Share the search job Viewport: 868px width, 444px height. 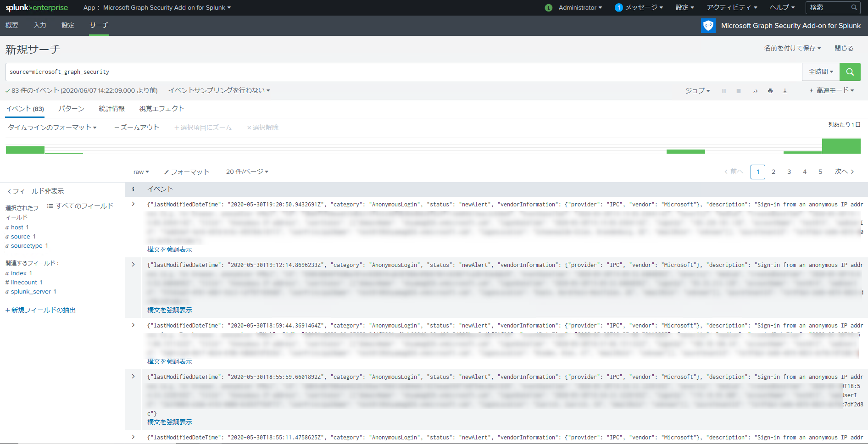coord(755,91)
